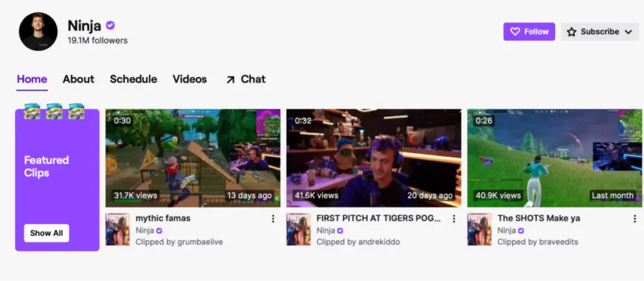Image resolution: width=644 pixels, height=281 pixels.
Task: Click Ninja channel name under FIRST PITCH clip
Action: 325,231
